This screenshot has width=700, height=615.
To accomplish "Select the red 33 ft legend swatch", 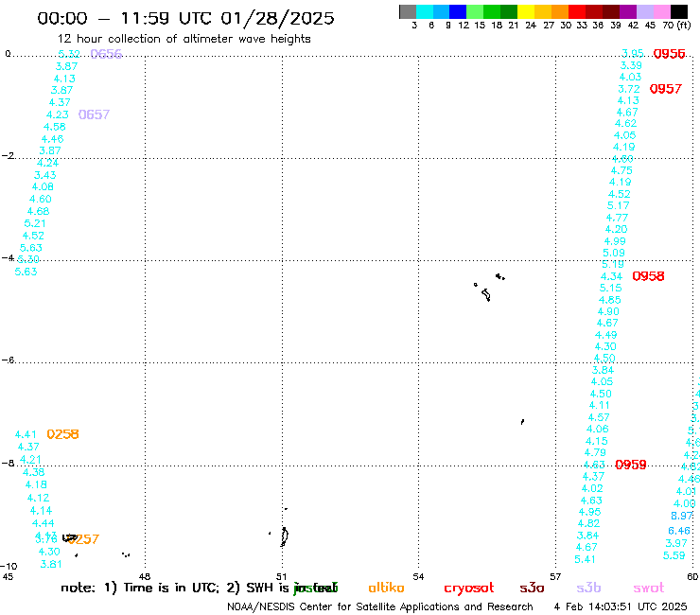I will (577, 11).
